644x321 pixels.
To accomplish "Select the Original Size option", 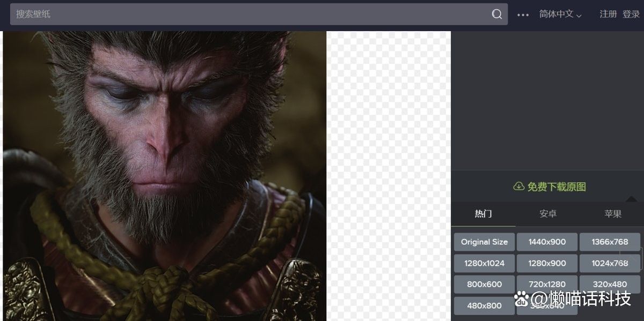I will point(484,242).
